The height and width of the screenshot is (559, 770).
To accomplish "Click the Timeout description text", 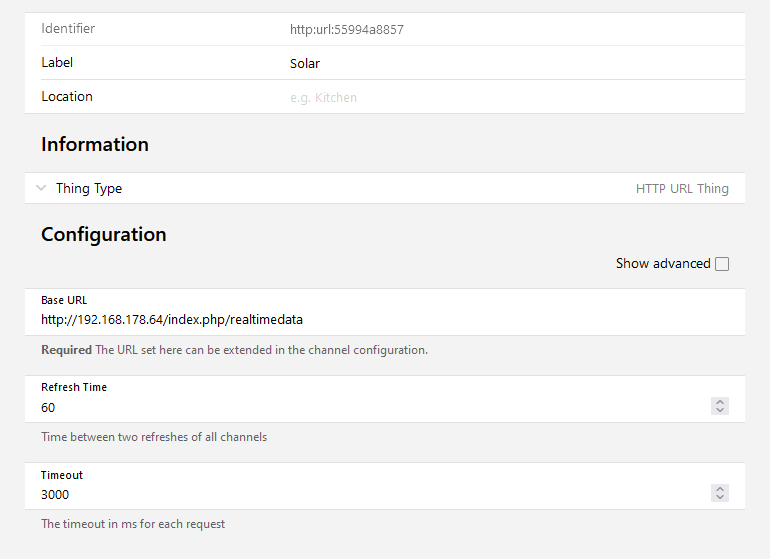I will click(133, 523).
